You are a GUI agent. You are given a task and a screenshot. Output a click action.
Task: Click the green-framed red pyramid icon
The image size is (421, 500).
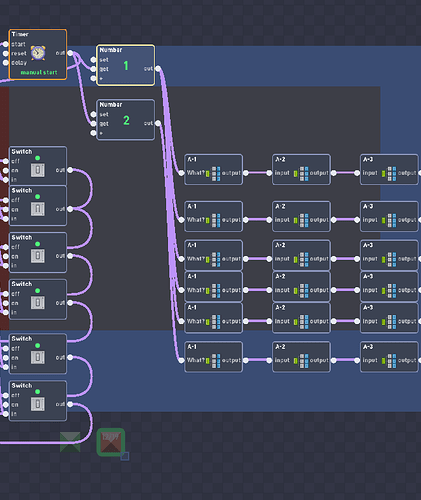pyautogui.click(x=111, y=442)
